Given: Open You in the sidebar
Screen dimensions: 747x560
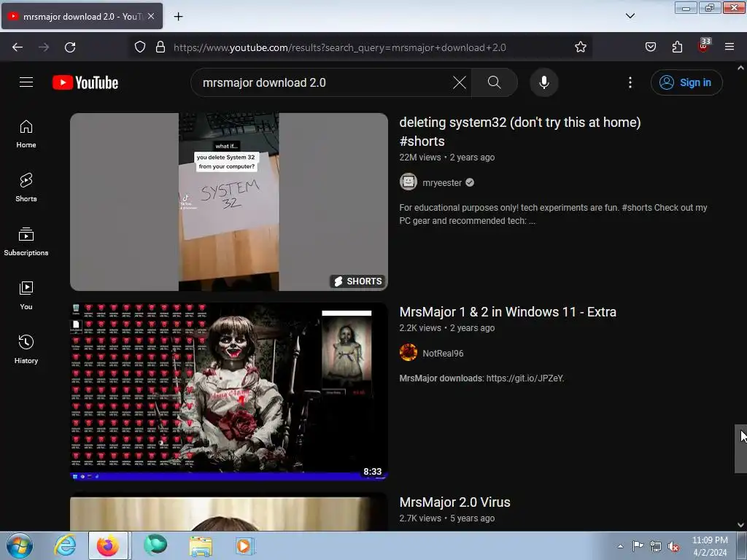Looking at the screenshot, I should pos(26,295).
